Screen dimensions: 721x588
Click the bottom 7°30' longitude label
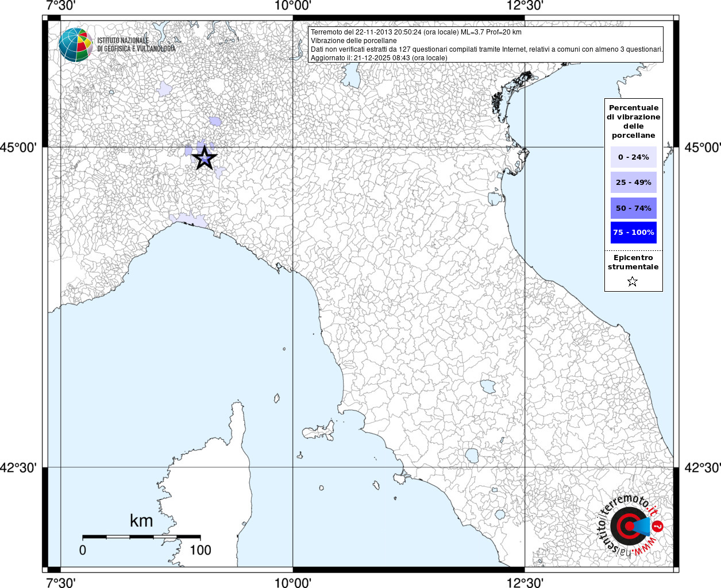60,582
